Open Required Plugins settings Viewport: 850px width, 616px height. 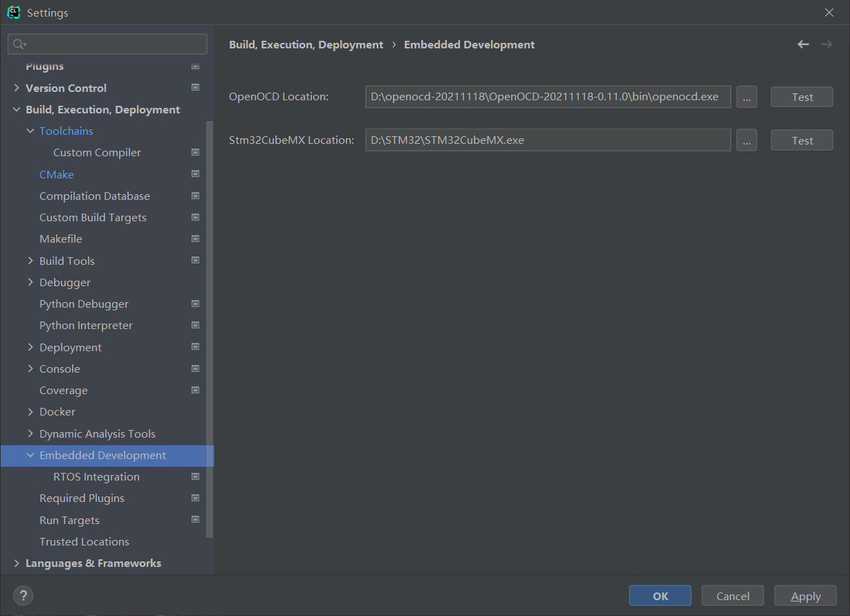pyautogui.click(x=82, y=498)
